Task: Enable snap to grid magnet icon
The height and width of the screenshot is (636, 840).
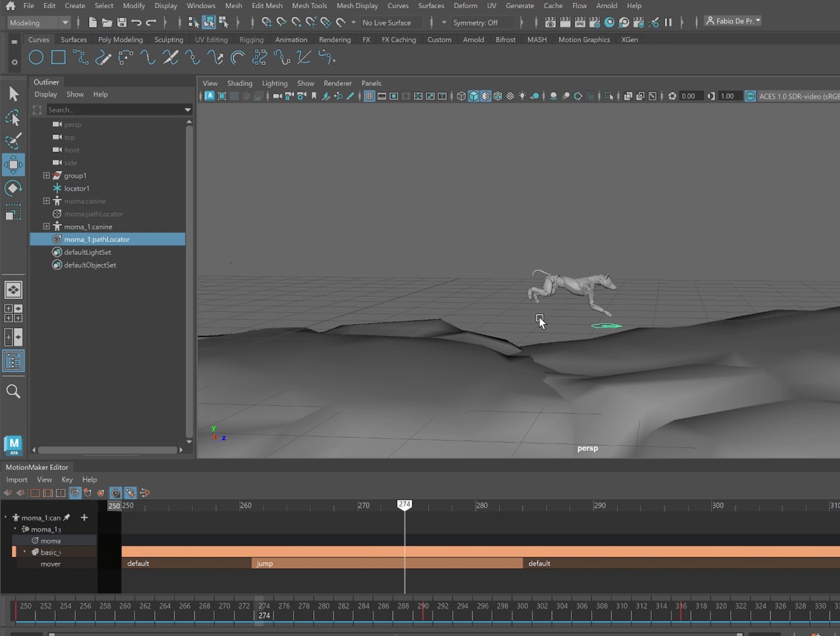Action: click(267, 22)
